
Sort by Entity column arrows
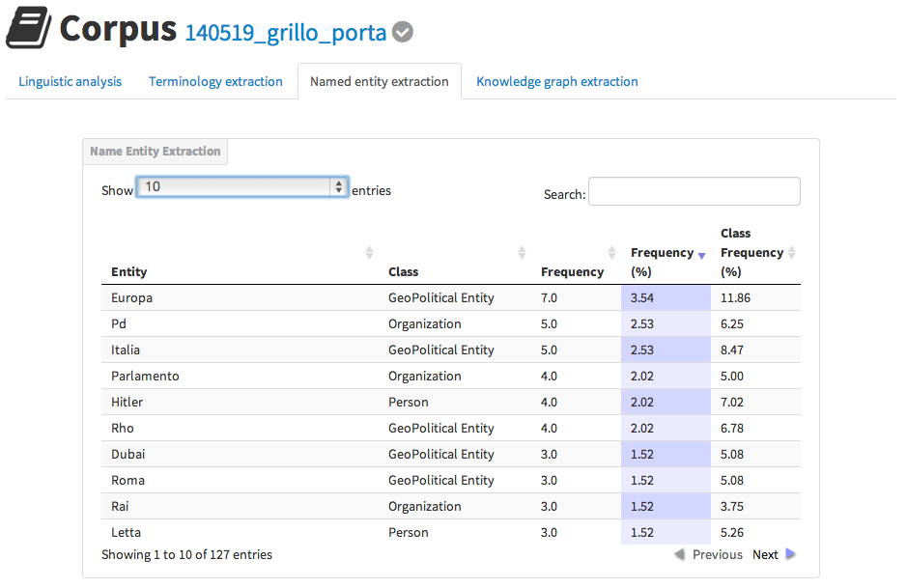tap(369, 252)
